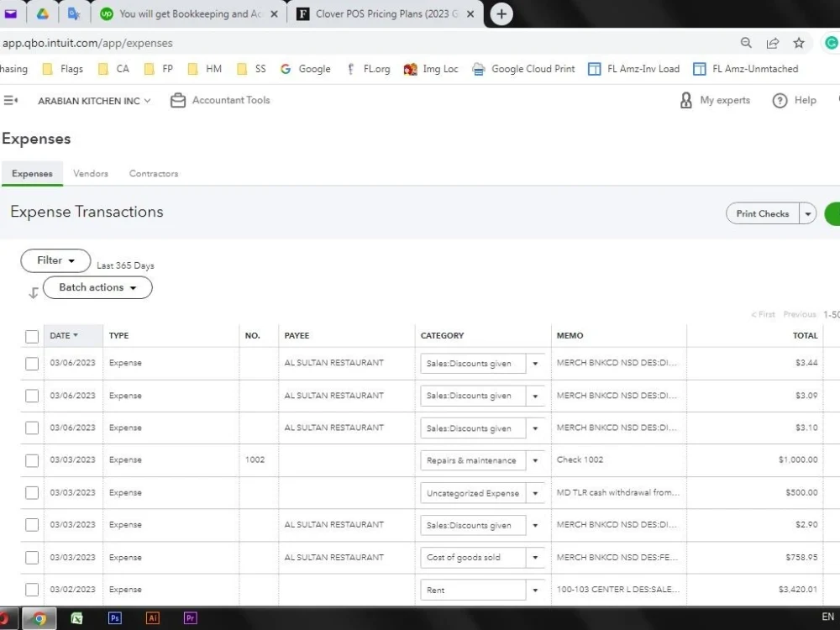Check the $2.90 transaction row checkbox
The height and width of the screenshot is (630, 840).
[32, 525]
